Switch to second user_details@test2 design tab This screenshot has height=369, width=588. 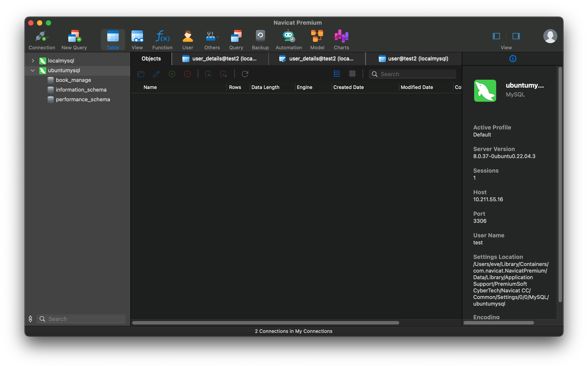click(317, 59)
